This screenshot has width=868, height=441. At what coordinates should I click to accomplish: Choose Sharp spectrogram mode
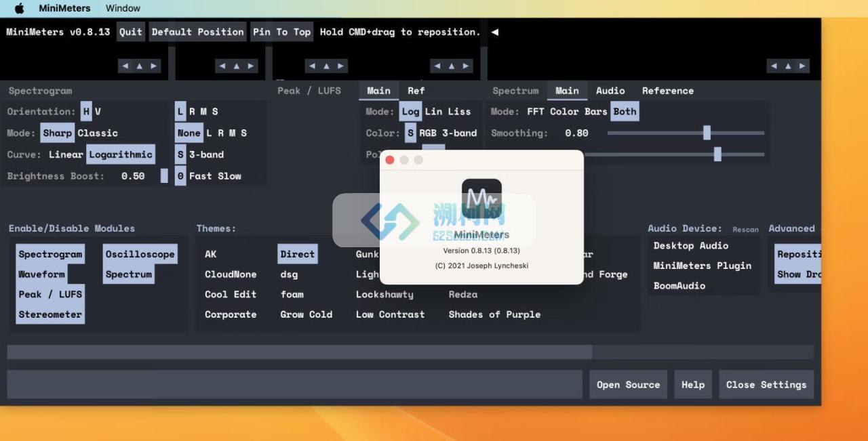point(58,133)
